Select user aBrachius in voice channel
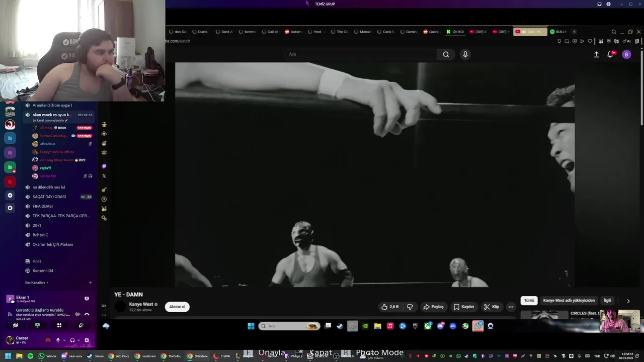Image resolution: width=644 pixels, height=362 pixels. [x=48, y=144]
